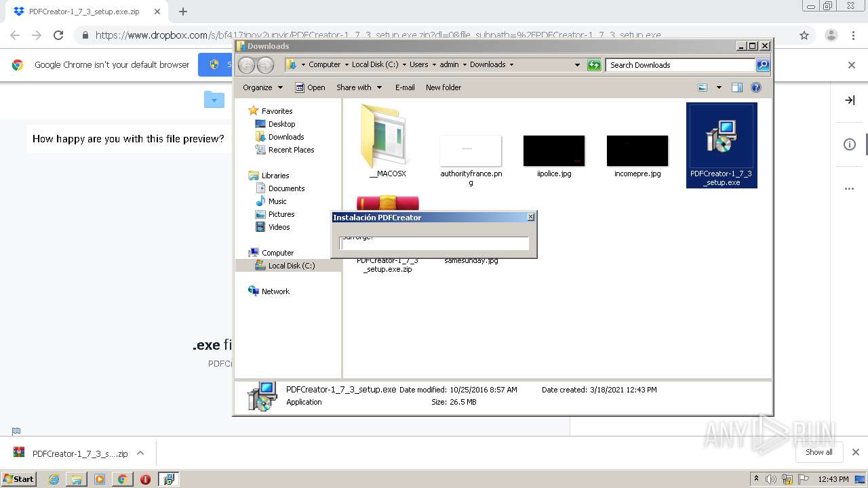The image size is (868, 488).
Task: Open the Explorer help icon
Action: tap(756, 87)
